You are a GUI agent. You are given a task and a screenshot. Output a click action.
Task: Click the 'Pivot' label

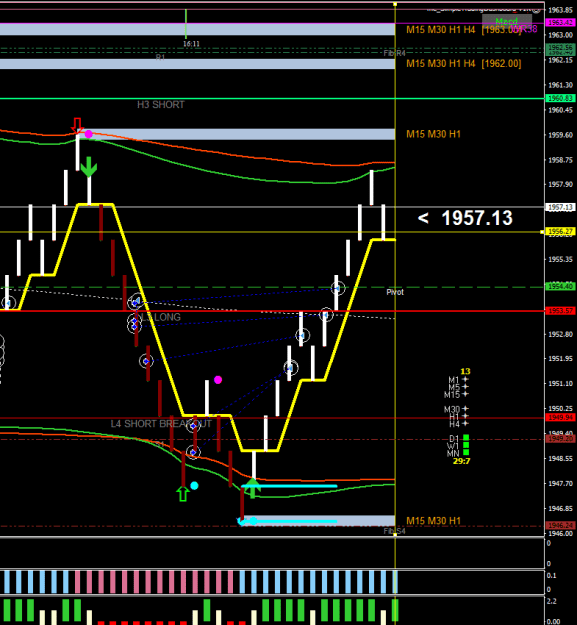pyautogui.click(x=395, y=292)
